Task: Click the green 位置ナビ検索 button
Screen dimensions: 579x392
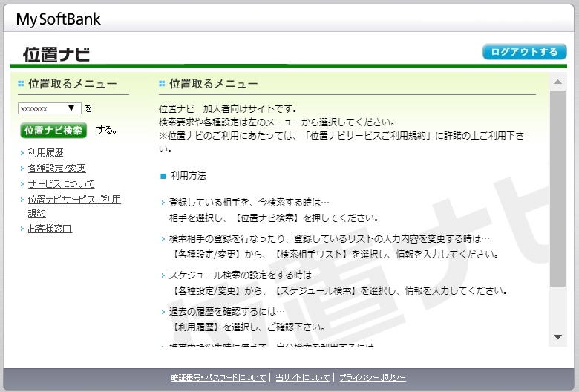Action: coord(53,131)
